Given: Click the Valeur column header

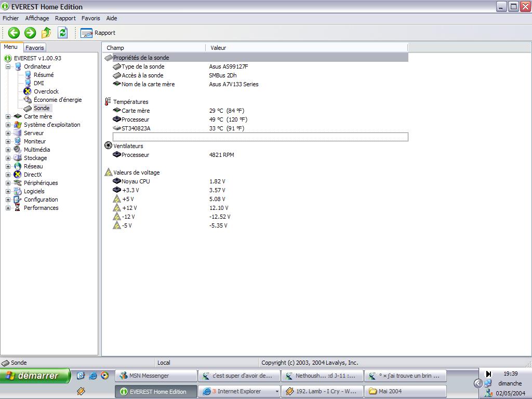Looking at the screenshot, I should tap(307, 48).
